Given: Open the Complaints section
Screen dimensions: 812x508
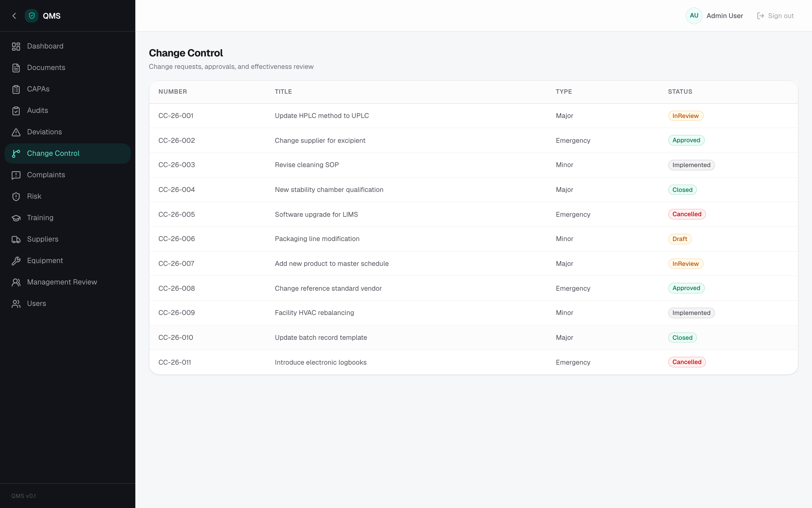Looking at the screenshot, I should [x=67, y=175].
